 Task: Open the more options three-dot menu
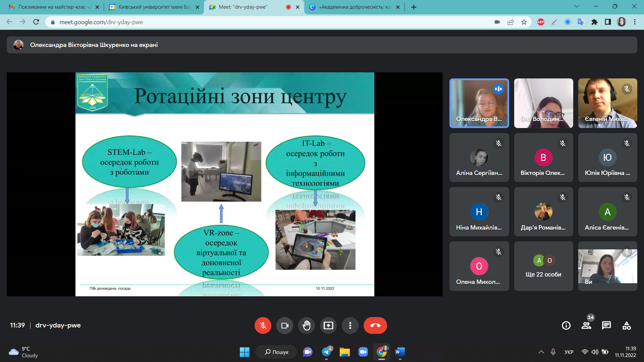(350, 325)
